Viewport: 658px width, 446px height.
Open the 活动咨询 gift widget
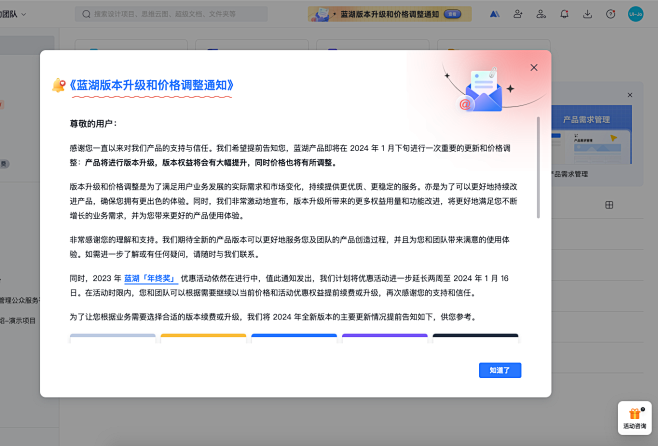634,418
